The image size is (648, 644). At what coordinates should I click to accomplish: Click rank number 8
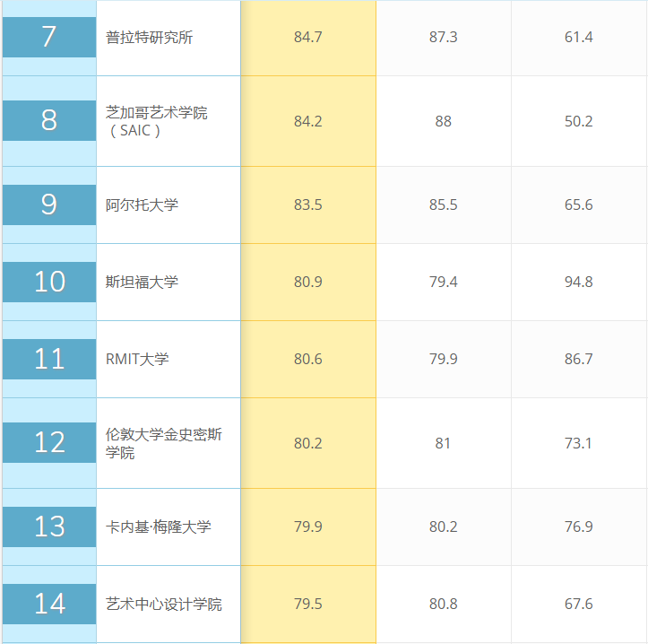tap(49, 121)
